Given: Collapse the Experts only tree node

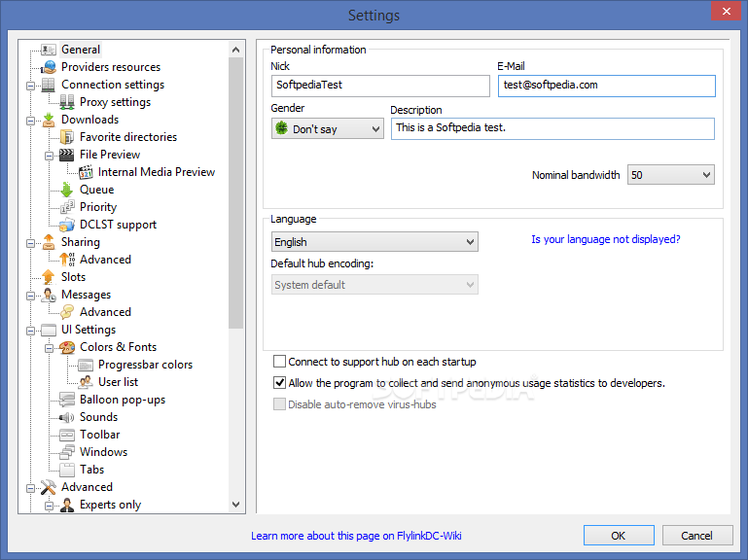Looking at the screenshot, I should 50,506.
